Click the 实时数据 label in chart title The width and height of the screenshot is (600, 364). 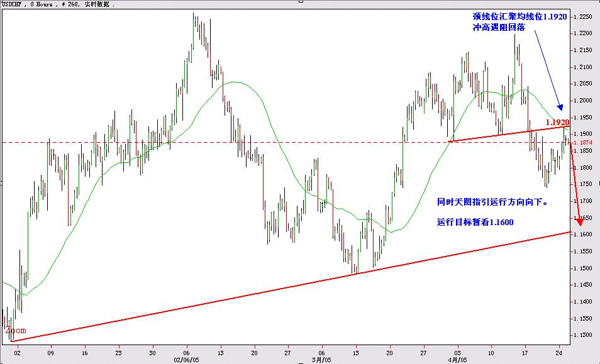96,4
